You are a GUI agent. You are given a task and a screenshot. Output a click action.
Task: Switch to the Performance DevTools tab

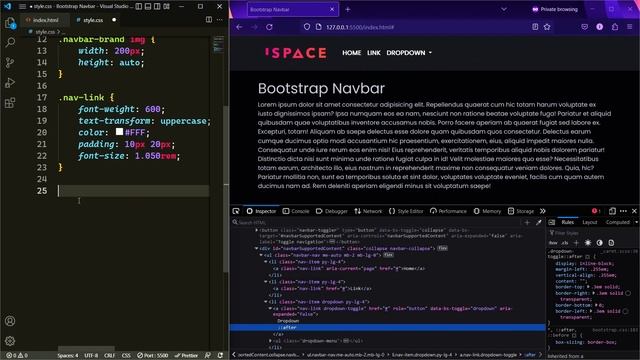point(448,211)
